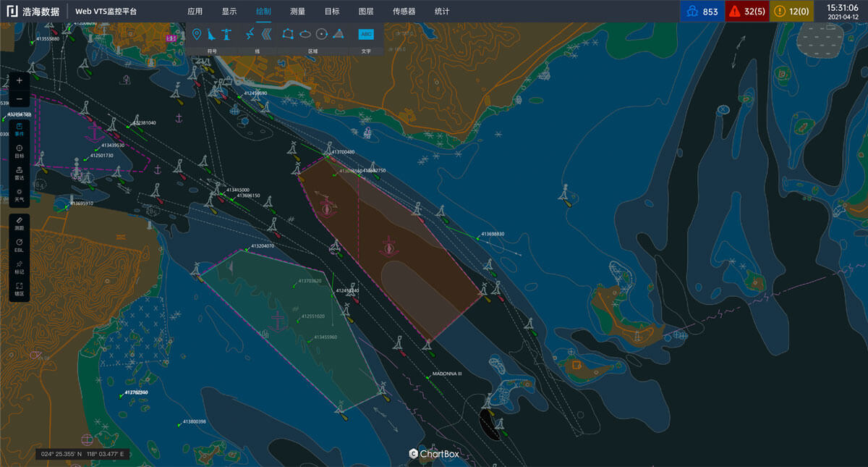Select the lighthouse symbol drawing tool
Screen dimensions: 868x467
pos(226,34)
